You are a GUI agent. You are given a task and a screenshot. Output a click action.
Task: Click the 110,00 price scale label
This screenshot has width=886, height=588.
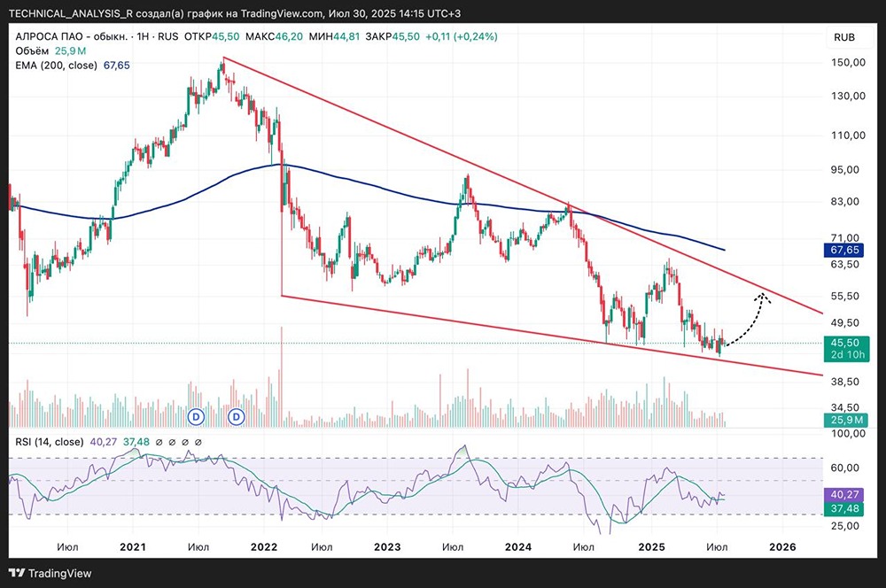coord(848,135)
